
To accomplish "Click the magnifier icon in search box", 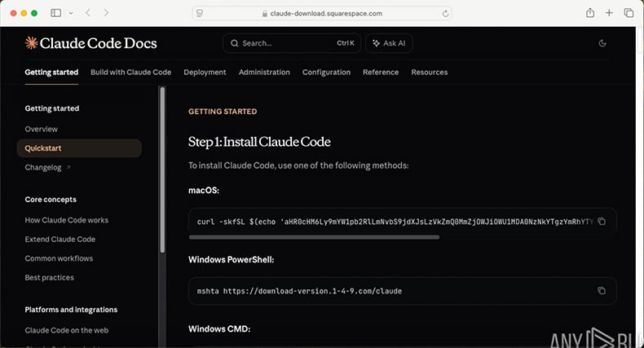I will (x=234, y=43).
